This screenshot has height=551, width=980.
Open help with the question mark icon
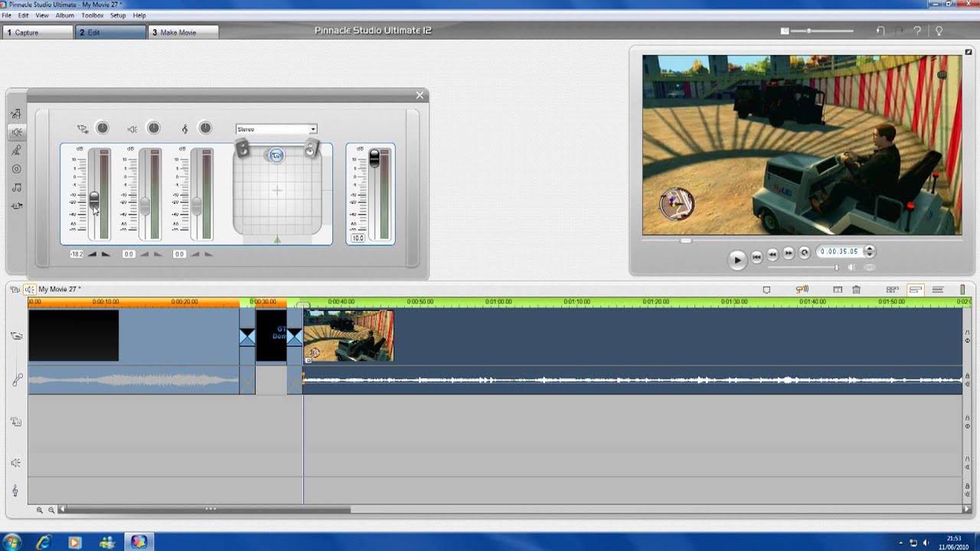917,31
